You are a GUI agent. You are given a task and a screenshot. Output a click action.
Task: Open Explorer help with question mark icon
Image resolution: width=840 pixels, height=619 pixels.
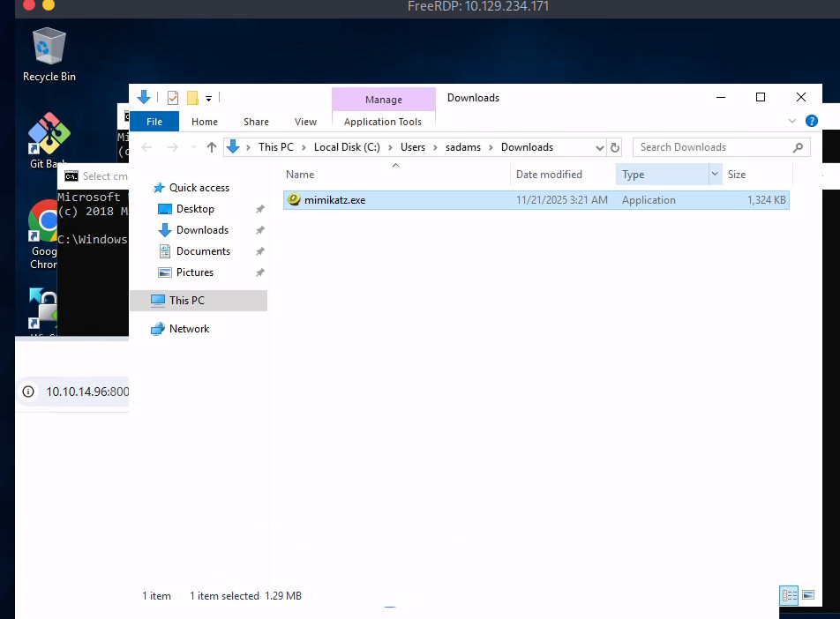(x=812, y=121)
